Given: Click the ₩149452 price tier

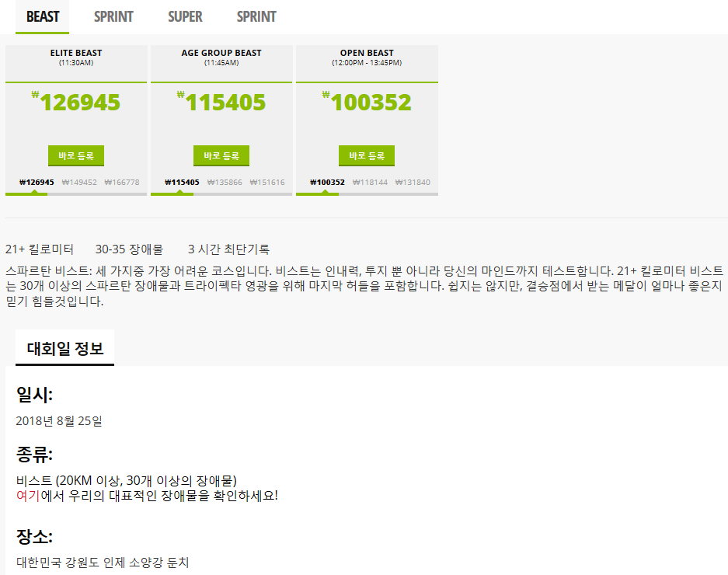Looking at the screenshot, I should pos(79,182).
